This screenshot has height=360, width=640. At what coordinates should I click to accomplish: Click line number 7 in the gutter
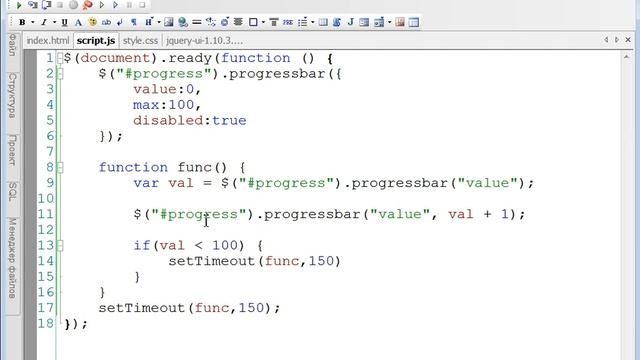[49, 152]
